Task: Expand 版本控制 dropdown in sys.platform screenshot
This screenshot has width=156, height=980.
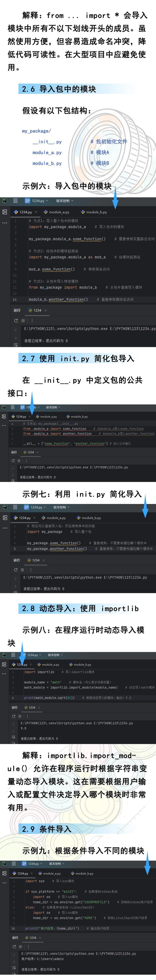Action: pos(57,864)
